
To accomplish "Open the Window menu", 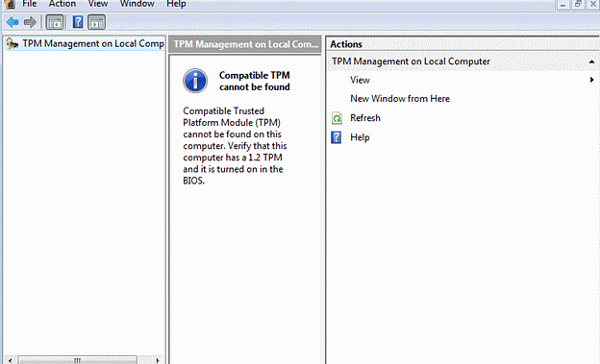I will tap(137, 4).
